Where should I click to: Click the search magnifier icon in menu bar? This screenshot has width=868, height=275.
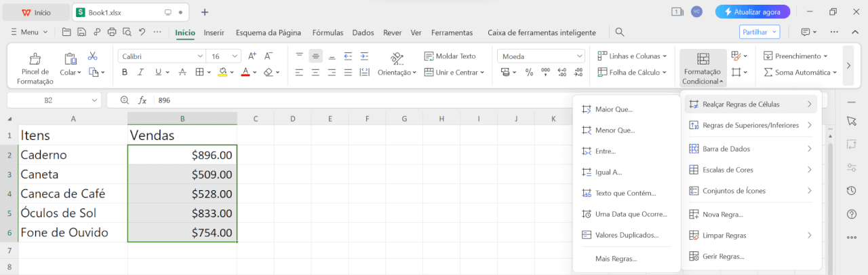(620, 32)
